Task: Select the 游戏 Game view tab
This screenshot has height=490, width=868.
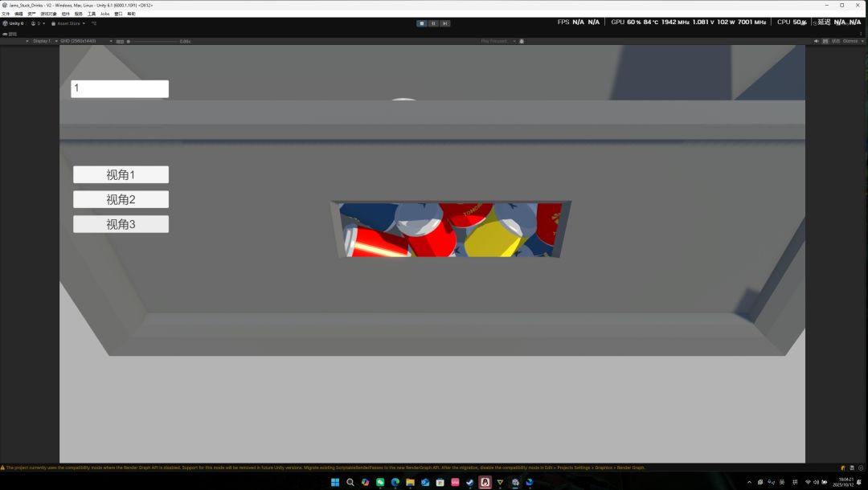Action: coord(10,34)
